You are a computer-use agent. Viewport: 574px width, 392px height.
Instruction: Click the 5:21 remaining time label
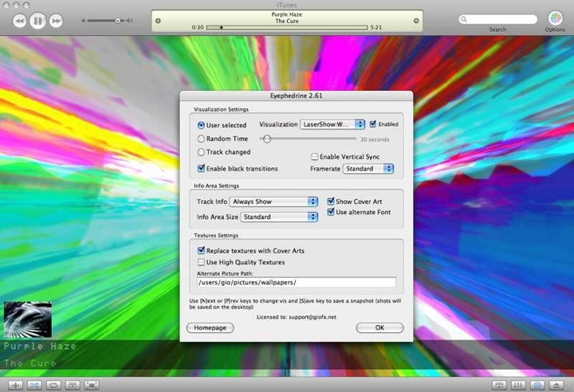click(376, 27)
